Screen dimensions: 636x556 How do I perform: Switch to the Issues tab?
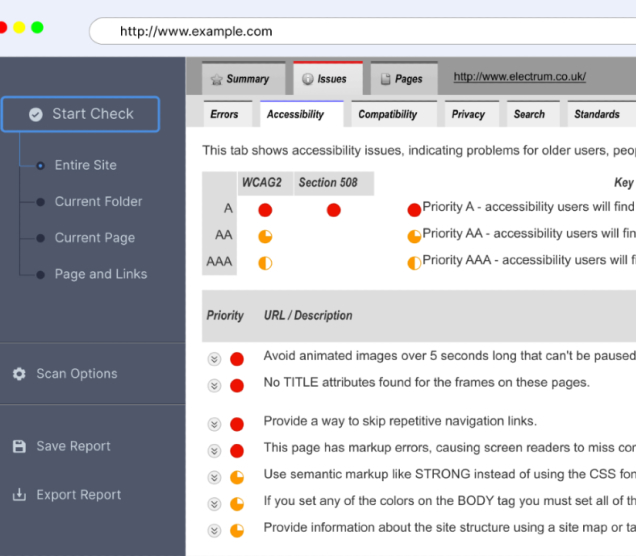click(x=328, y=78)
